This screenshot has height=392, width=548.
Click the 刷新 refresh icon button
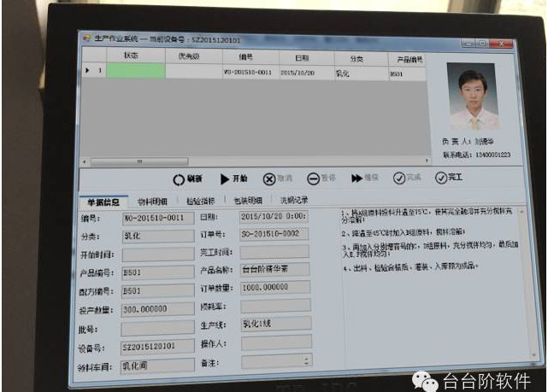(x=179, y=179)
